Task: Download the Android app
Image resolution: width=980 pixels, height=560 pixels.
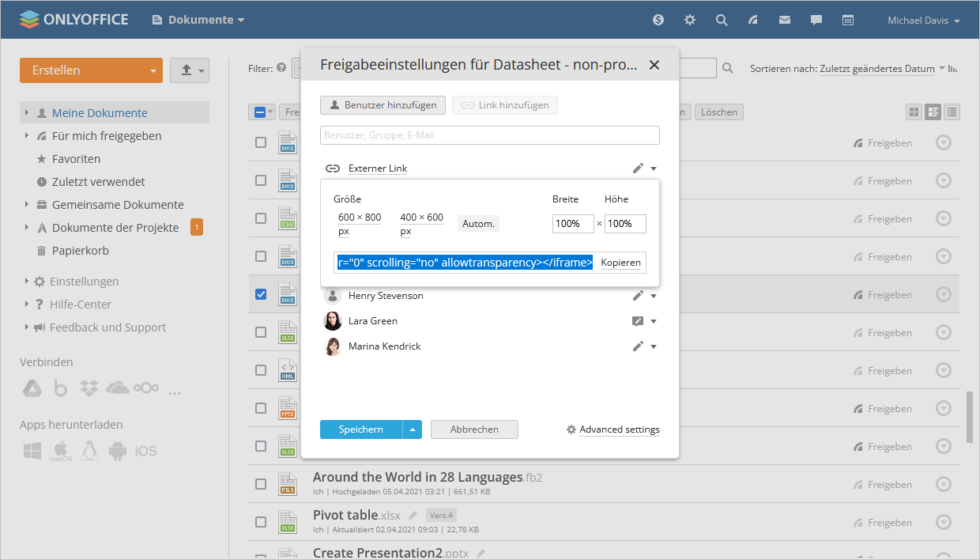Action: click(x=118, y=451)
